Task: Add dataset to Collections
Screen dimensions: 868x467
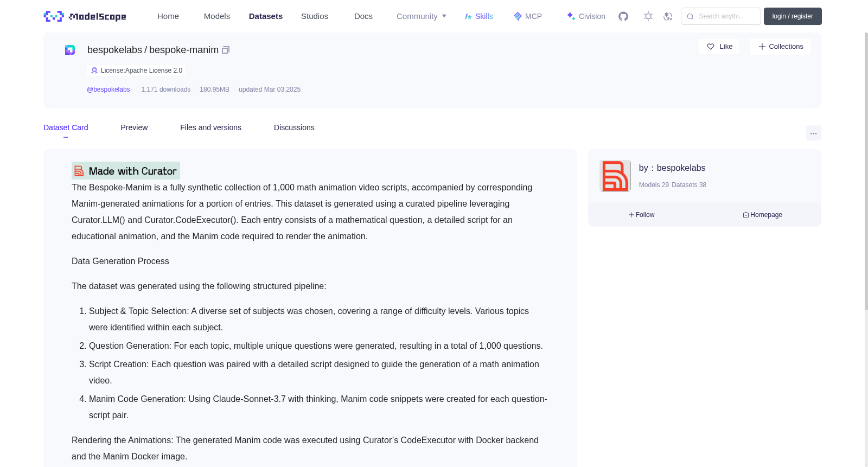Action: click(780, 47)
